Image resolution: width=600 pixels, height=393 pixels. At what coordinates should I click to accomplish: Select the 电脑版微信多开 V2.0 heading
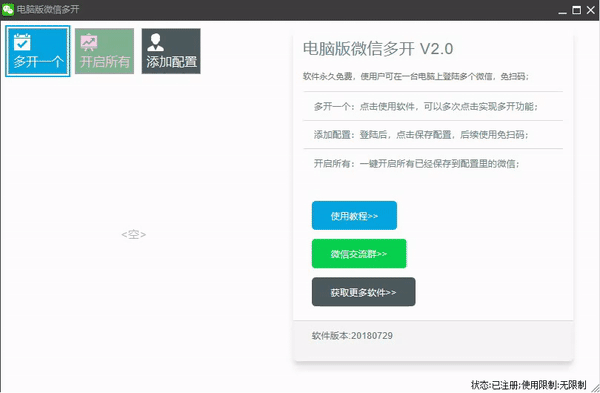[378, 49]
